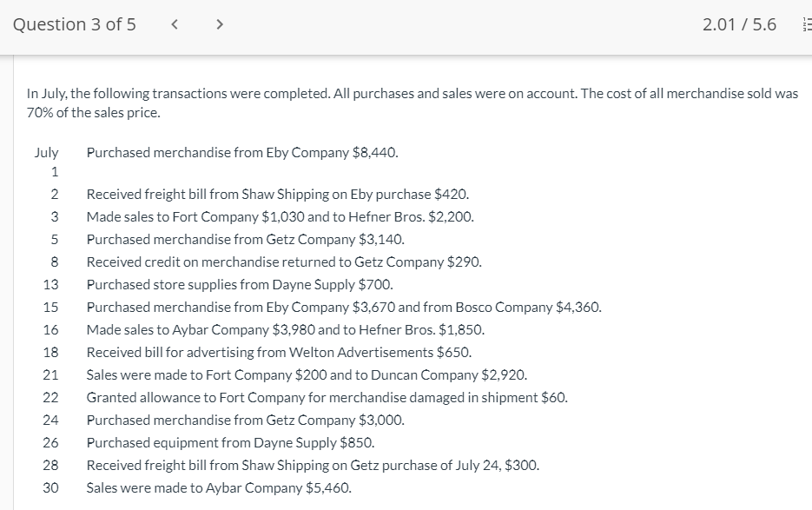Select the July 15 Eby and Bosco purchase line
The image size is (812, 510).
(x=344, y=307)
